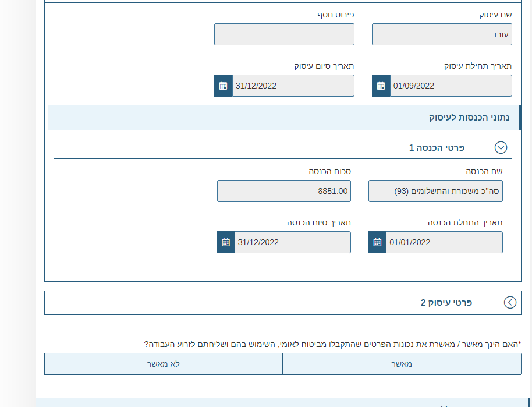Expand פרטי עיסוק 2 section chevron
Screen dimensions: 532x407
click(510, 302)
